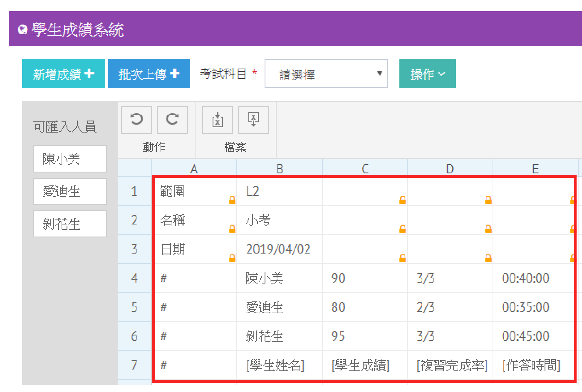
Task: Click the lock icon in cell C3
Action: (488, 258)
